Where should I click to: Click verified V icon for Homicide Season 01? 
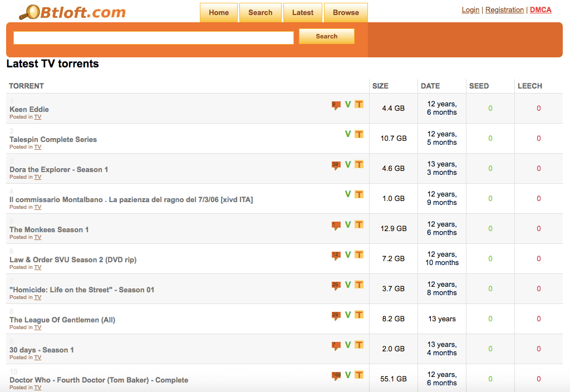[x=348, y=285]
